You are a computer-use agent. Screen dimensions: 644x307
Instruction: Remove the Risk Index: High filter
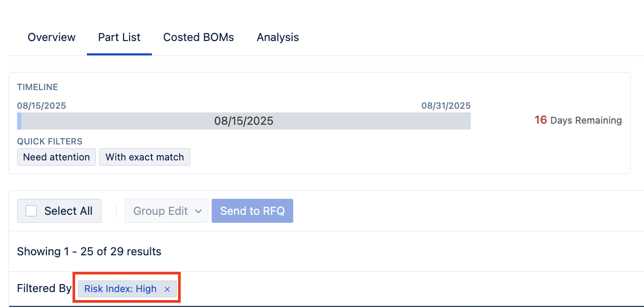[167, 289]
